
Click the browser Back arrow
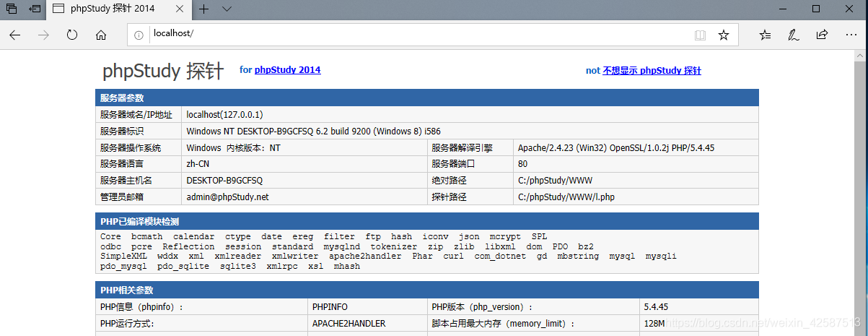pyautogui.click(x=15, y=34)
